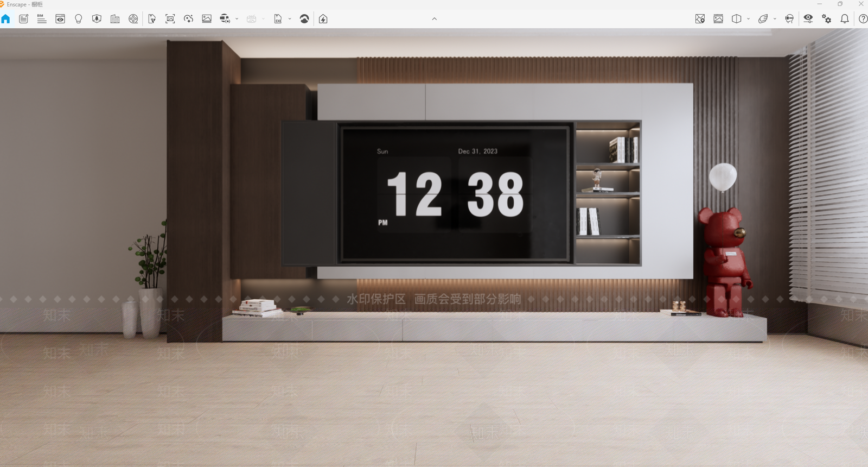Toggle the mini map location icon
Image resolution: width=868 pixels, height=467 pixels.
point(700,19)
